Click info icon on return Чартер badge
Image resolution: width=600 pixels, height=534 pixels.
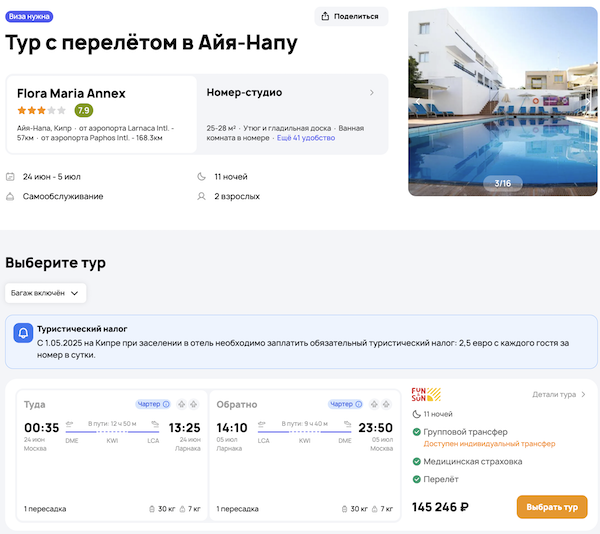click(x=358, y=404)
